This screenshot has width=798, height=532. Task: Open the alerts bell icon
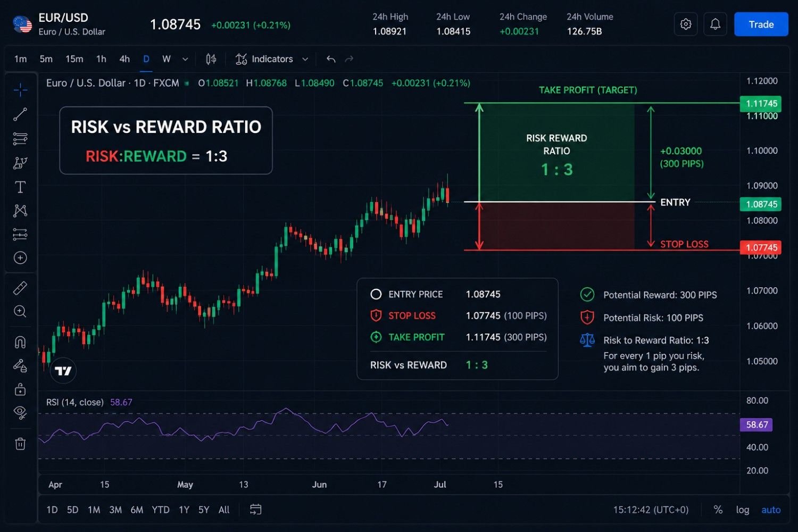(715, 24)
